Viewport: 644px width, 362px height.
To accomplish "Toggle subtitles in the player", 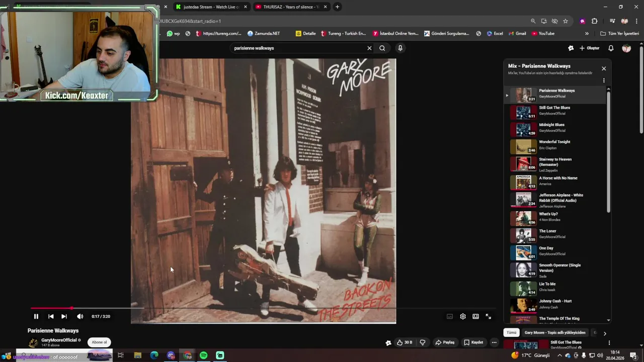I will pyautogui.click(x=450, y=316).
